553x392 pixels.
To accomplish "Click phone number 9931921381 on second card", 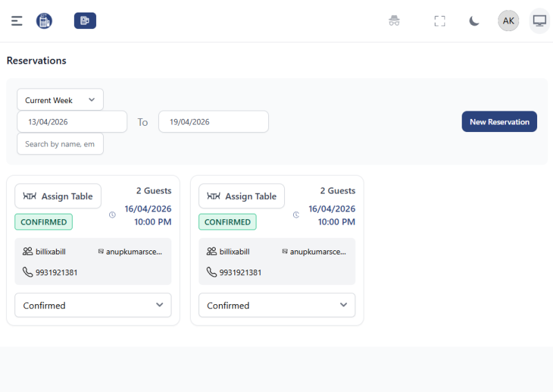I will pos(240,272).
